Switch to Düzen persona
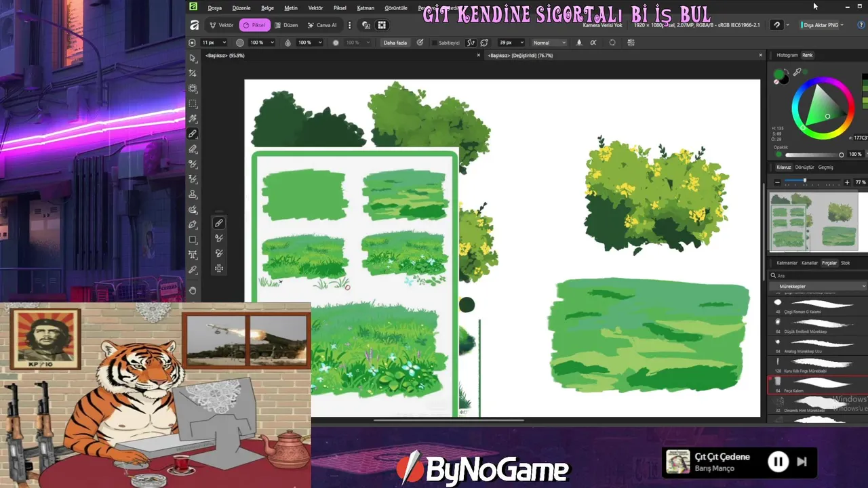Image resolution: width=868 pixels, height=488 pixels. pyautogui.click(x=286, y=25)
